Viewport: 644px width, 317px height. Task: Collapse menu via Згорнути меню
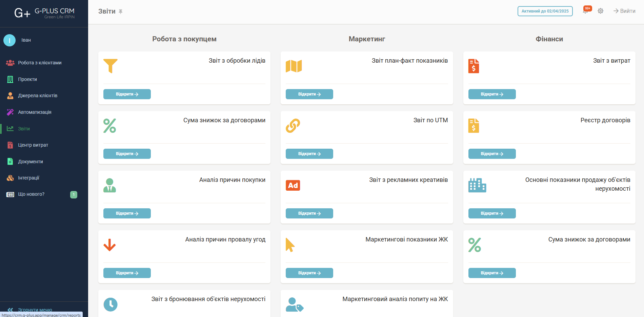tap(35, 310)
